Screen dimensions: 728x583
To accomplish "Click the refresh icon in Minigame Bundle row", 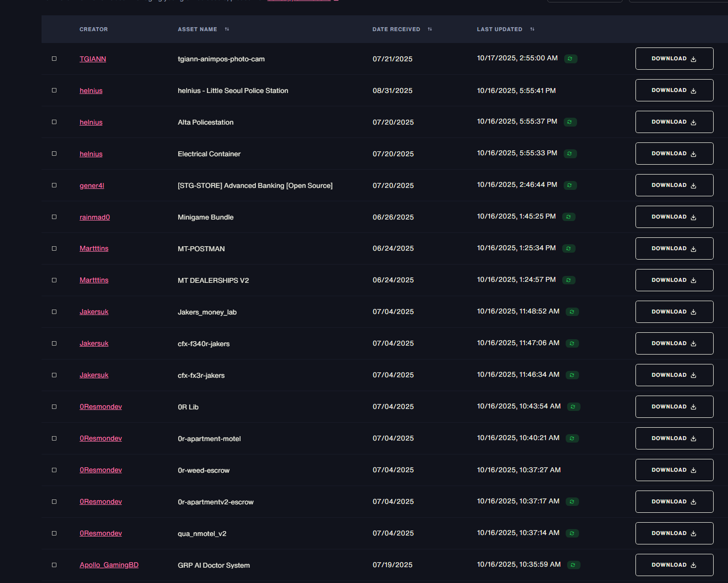I will [x=569, y=217].
